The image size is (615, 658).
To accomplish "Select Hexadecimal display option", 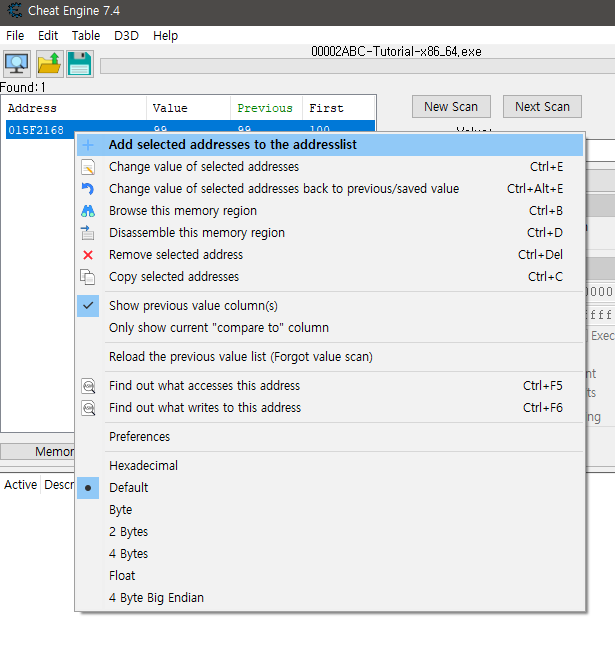I will coord(143,466).
